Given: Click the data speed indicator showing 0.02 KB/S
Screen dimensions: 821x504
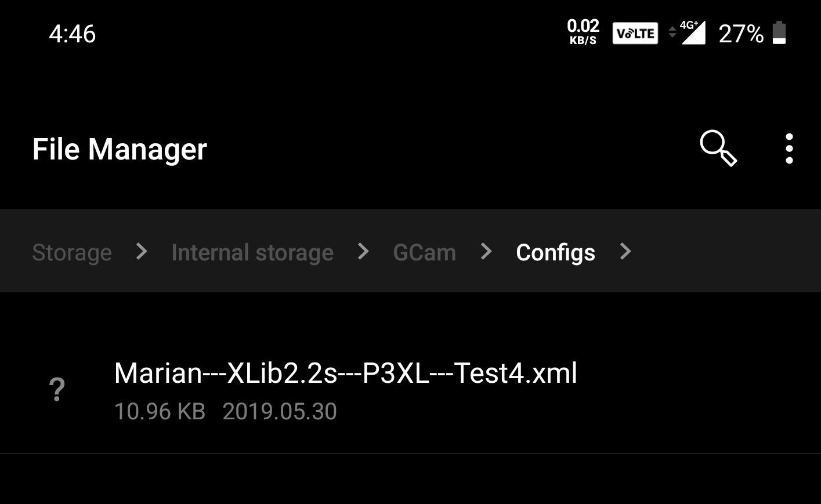Looking at the screenshot, I should 583,32.
